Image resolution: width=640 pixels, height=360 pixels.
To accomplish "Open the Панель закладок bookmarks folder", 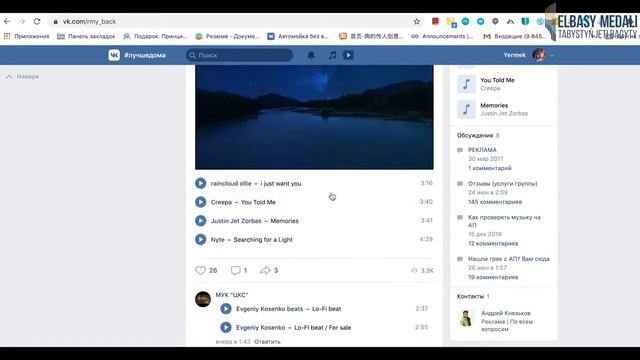I will [x=86, y=36].
